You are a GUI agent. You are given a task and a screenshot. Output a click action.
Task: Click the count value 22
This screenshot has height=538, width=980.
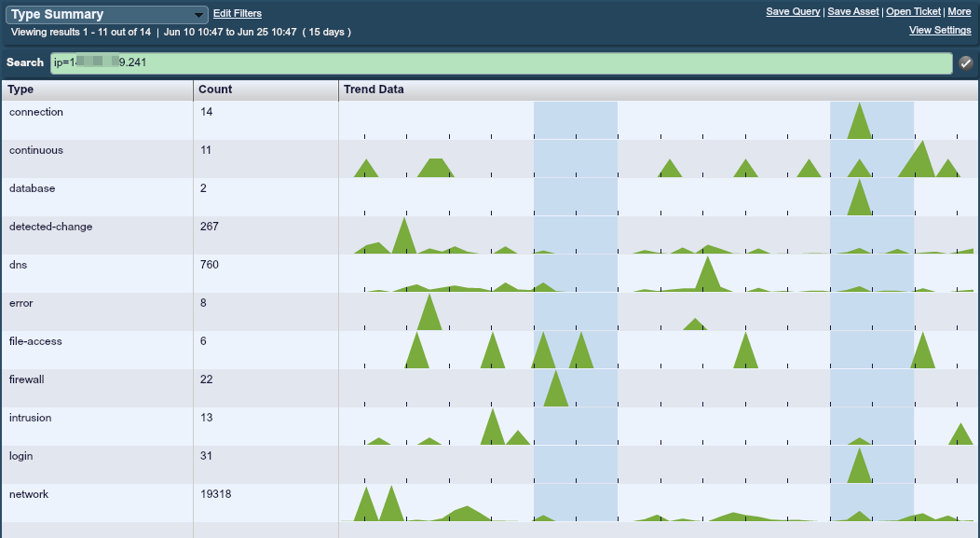pos(206,379)
